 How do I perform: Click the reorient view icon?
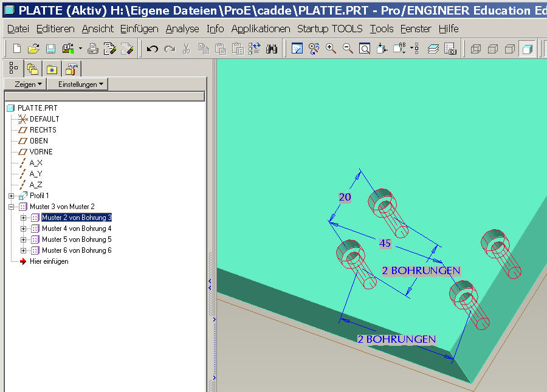tap(382, 49)
